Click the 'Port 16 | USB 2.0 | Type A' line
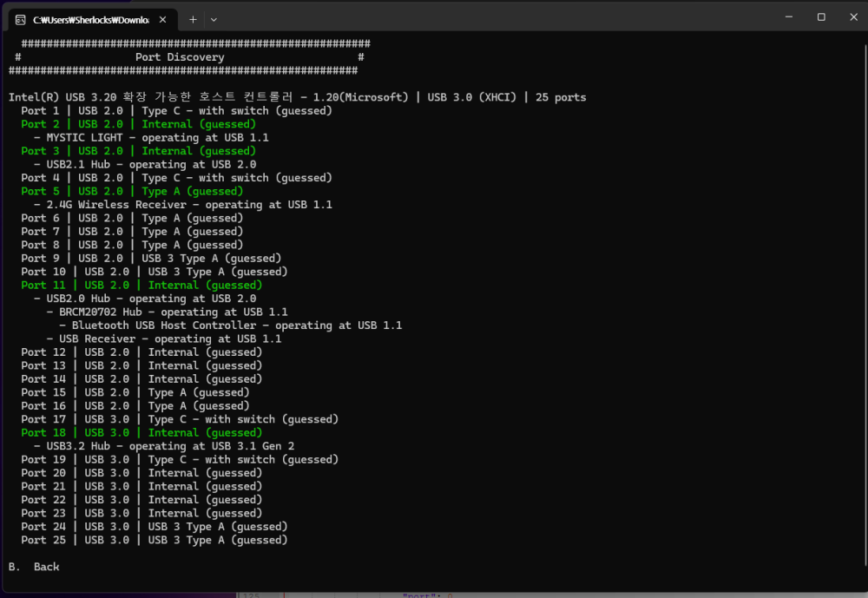The width and height of the screenshot is (868, 598). pyautogui.click(x=135, y=406)
